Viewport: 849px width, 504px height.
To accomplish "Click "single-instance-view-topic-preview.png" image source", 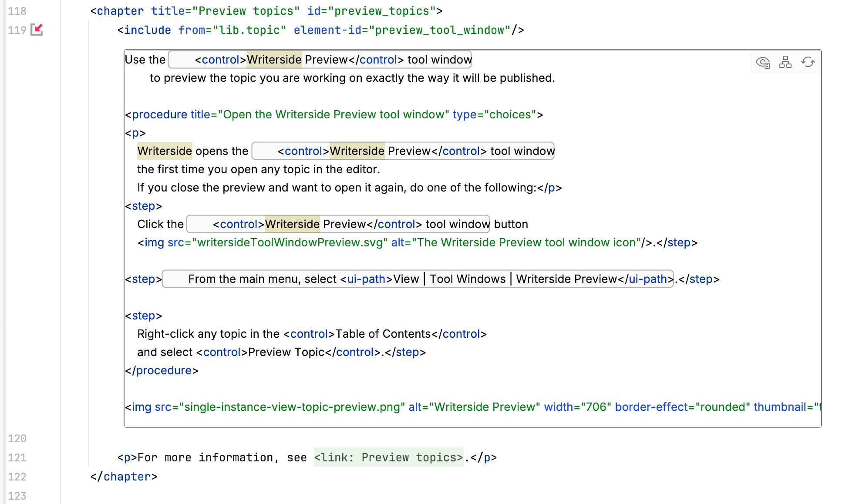I will [x=292, y=407].
